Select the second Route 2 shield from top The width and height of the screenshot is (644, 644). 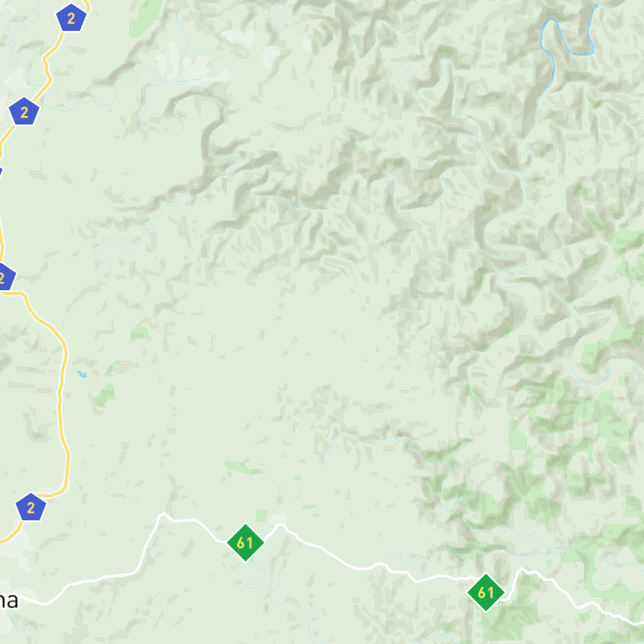[x=24, y=112]
